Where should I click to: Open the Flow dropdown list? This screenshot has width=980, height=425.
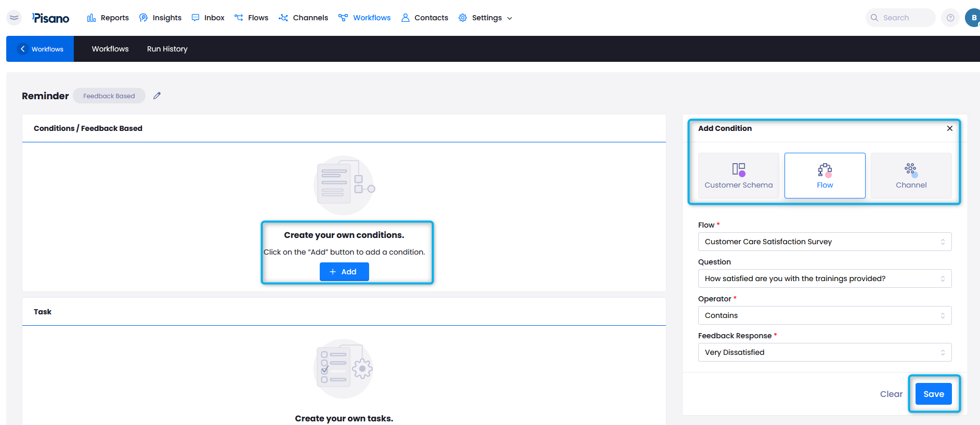(825, 242)
